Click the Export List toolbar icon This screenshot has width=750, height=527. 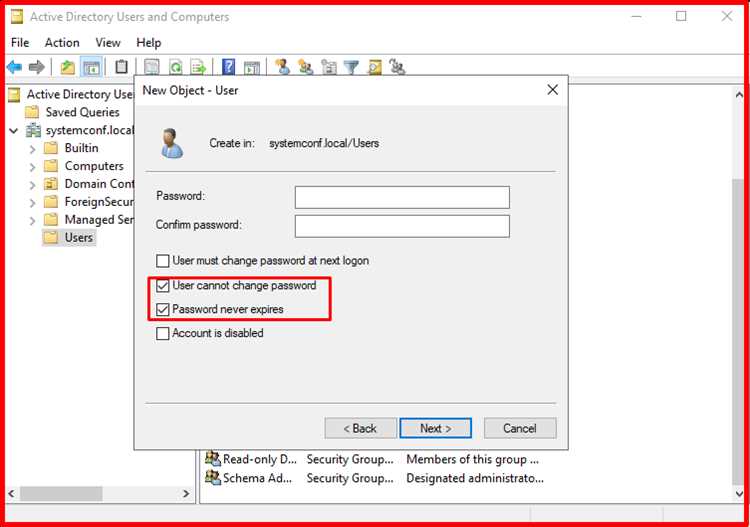pyautogui.click(x=198, y=67)
